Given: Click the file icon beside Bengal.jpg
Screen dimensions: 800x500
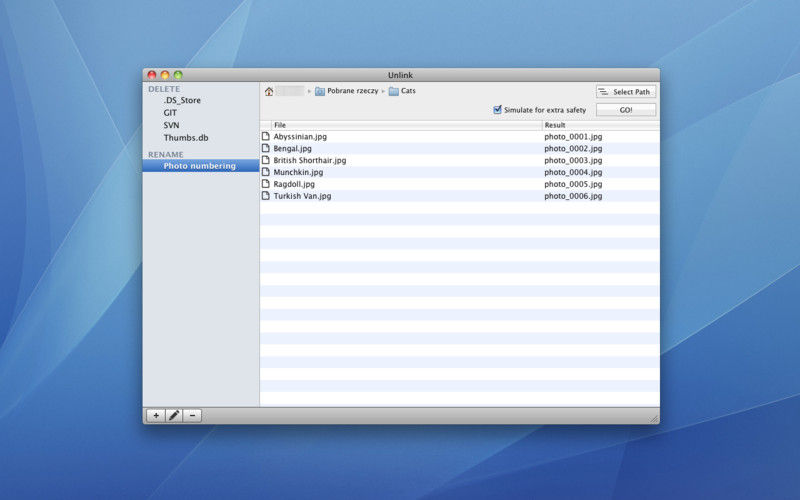Looking at the screenshot, I should click(x=265, y=148).
